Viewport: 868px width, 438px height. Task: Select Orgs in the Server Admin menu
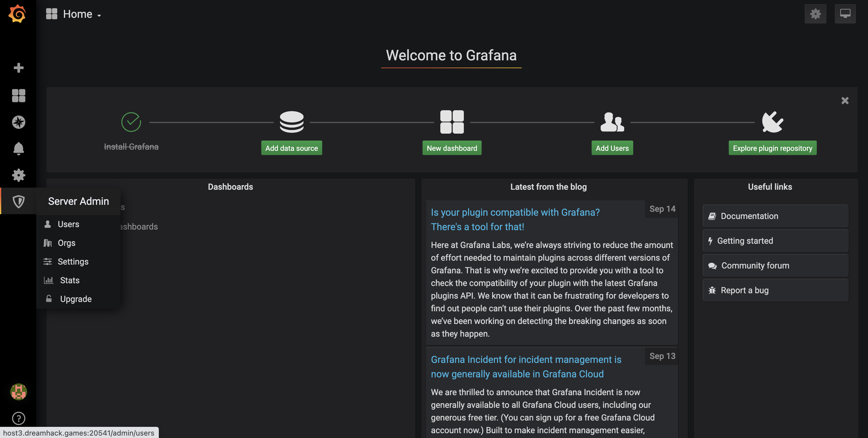66,243
